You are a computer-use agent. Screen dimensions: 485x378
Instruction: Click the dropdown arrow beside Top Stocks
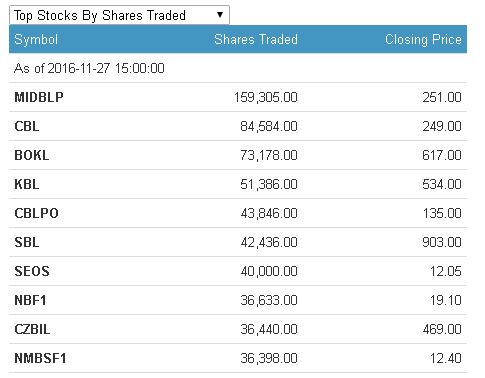(x=220, y=15)
